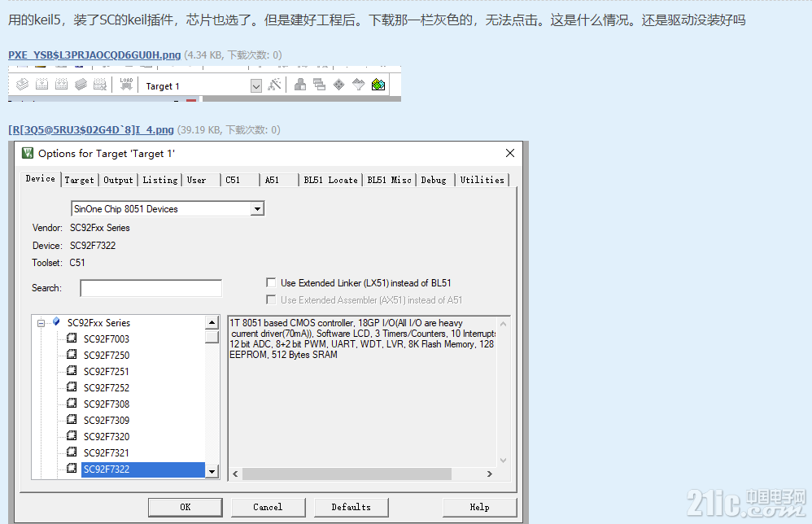Click the Stop build icon

click(100, 85)
